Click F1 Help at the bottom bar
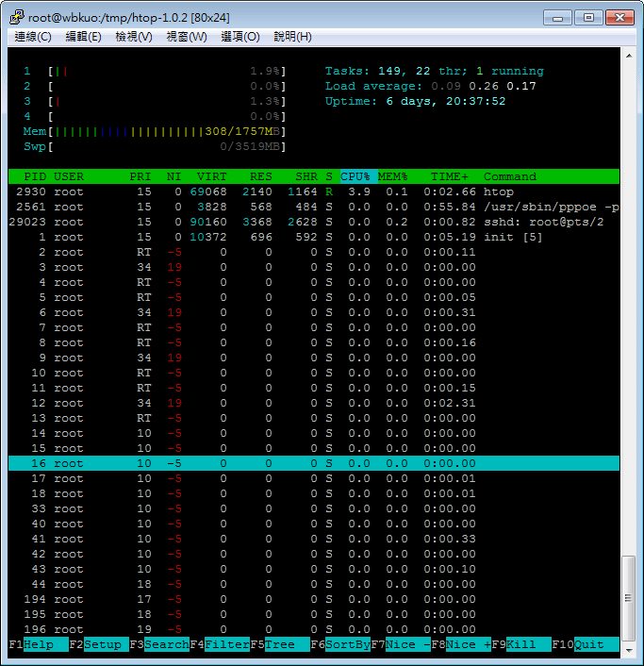The width and height of the screenshot is (644, 666). 39,644
